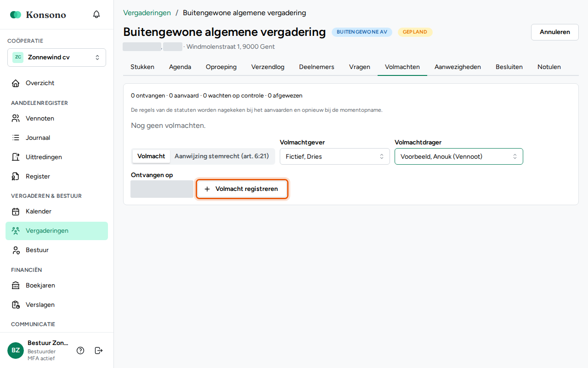Click the Ontvangen op date field
This screenshot has width=588, height=368.
point(162,189)
